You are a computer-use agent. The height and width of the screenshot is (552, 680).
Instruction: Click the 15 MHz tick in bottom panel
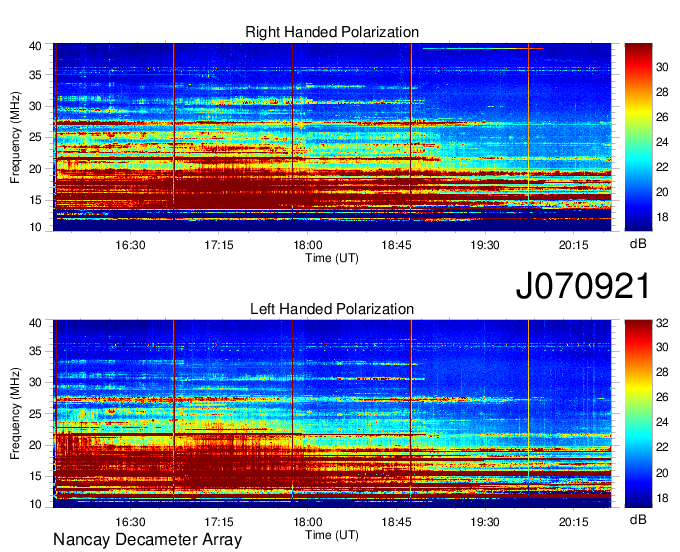tap(36, 477)
